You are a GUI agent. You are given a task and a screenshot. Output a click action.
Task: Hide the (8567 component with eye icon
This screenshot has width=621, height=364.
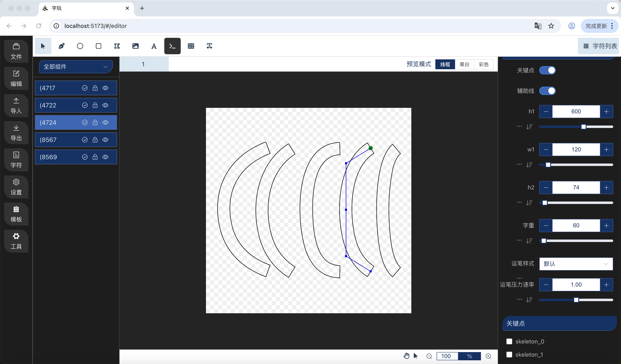pyautogui.click(x=106, y=140)
